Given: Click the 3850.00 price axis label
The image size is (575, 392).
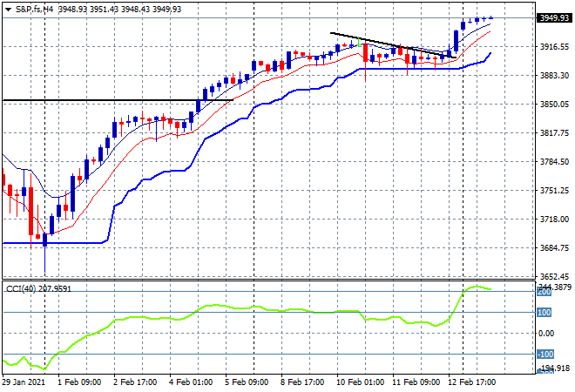Looking at the screenshot, I should (x=551, y=105).
